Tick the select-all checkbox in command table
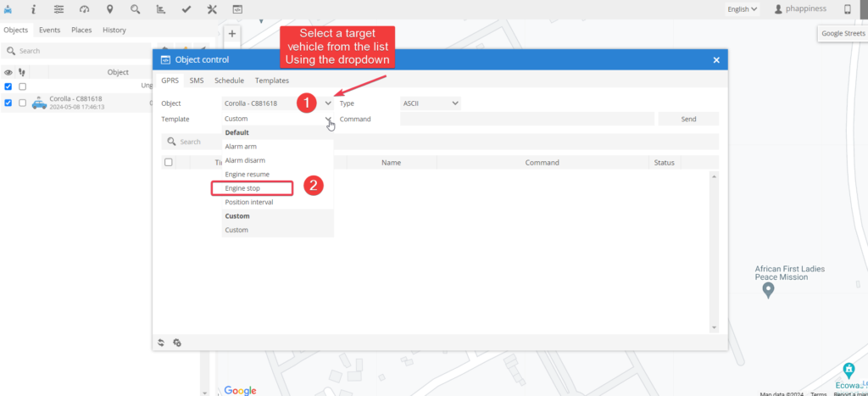This screenshot has height=396, width=868. [168, 162]
